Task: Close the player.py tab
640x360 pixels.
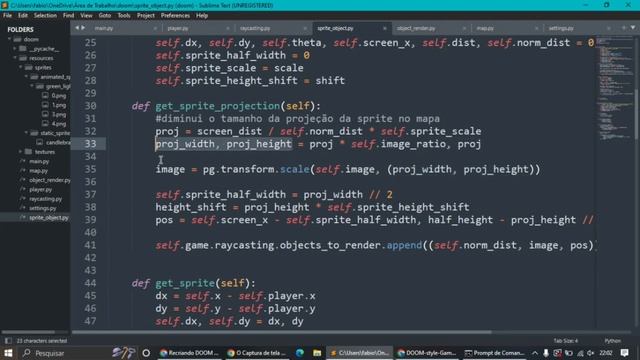Action: coord(228,28)
